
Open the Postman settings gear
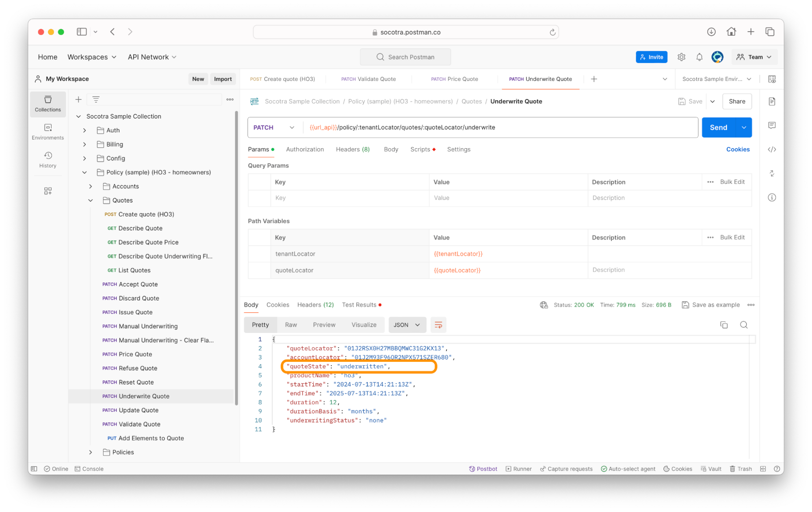click(681, 57)
